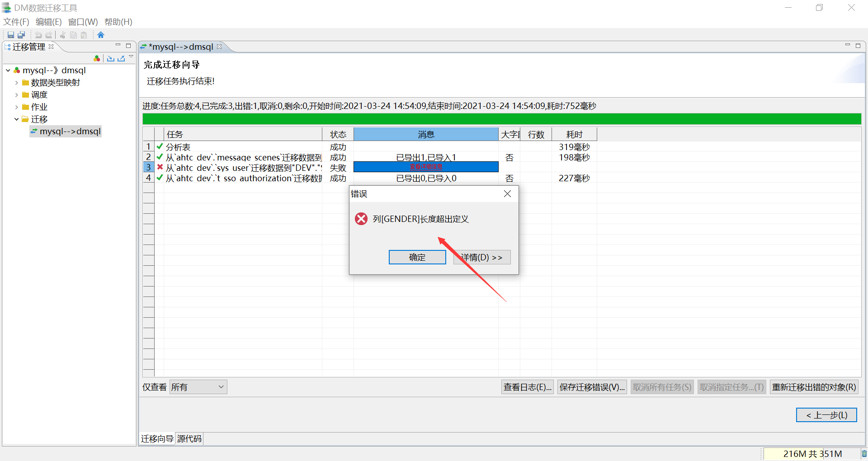868x461 pixels.
Task: Click the Undo toolbar icon
Action: (38, 35)
